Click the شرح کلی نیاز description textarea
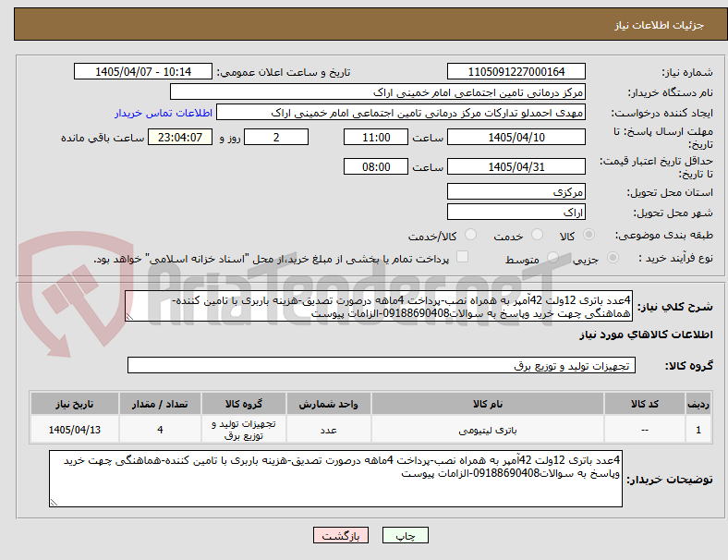Image resolution: width=728 pixels, height=560 pixels. (x=379, y=306)
